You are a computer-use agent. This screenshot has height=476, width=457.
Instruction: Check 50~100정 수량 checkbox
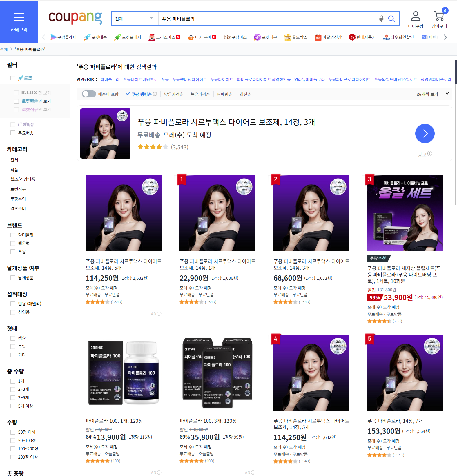tap(13, 440)
